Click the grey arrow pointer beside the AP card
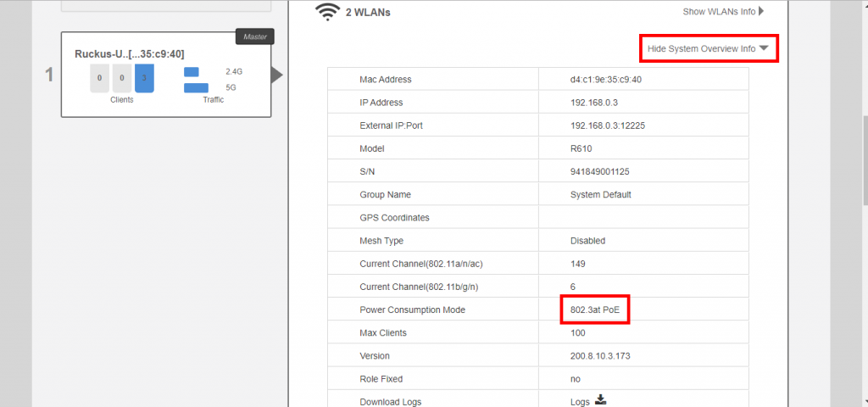Image resolution: width=868 pixels, height=407 pixels. pos(276,75)
